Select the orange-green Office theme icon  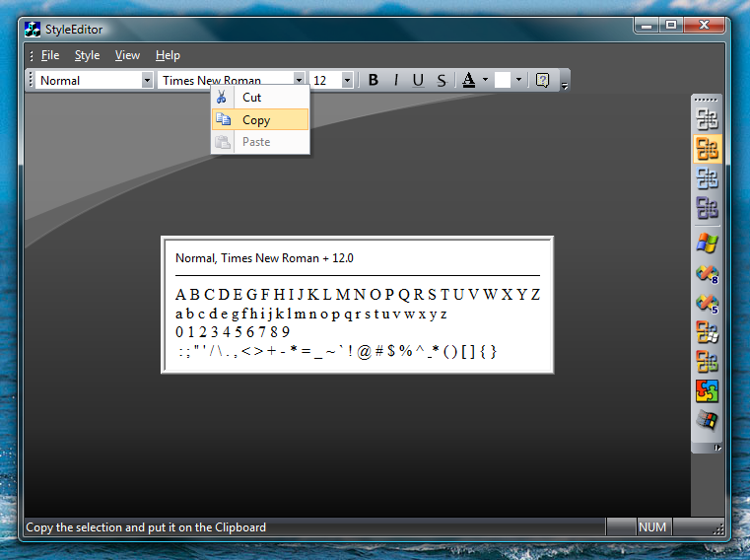707,362
